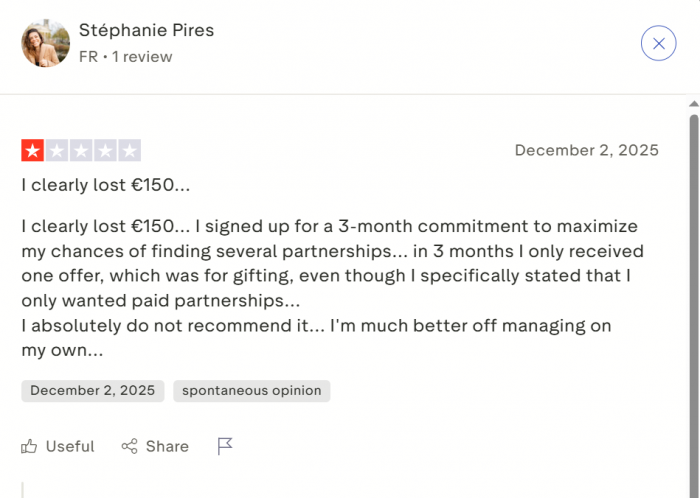
Task: Click the first red star rating
Action: point(33,151)
